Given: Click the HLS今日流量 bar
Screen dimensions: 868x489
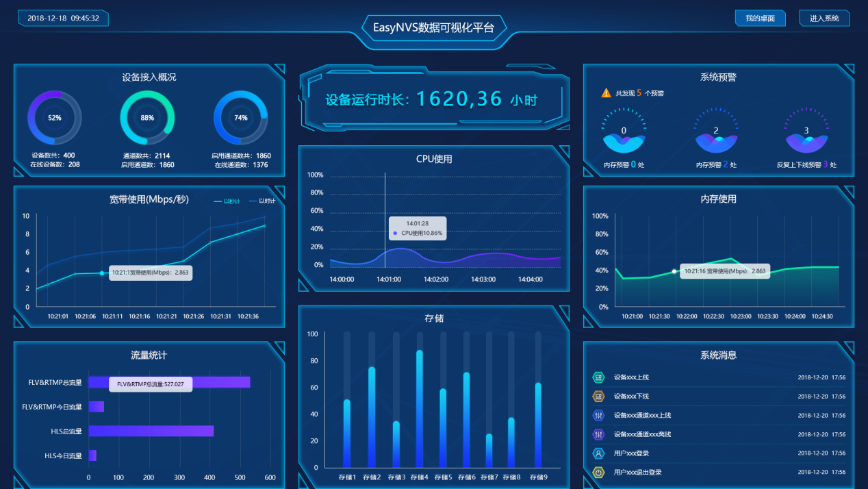Looking at the screenshot, I should [x=92, y=455].
